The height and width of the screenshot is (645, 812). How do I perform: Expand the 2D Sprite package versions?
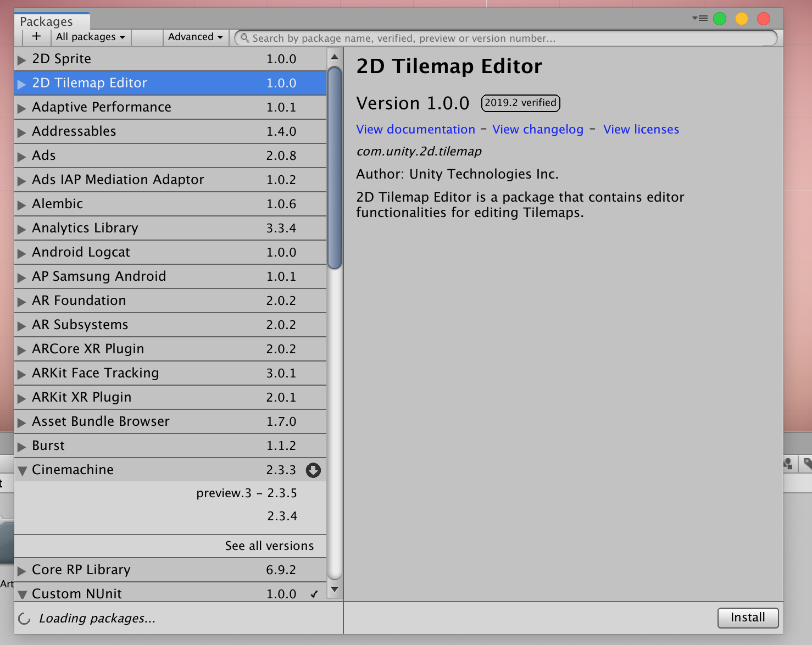[x=21, y=59]
